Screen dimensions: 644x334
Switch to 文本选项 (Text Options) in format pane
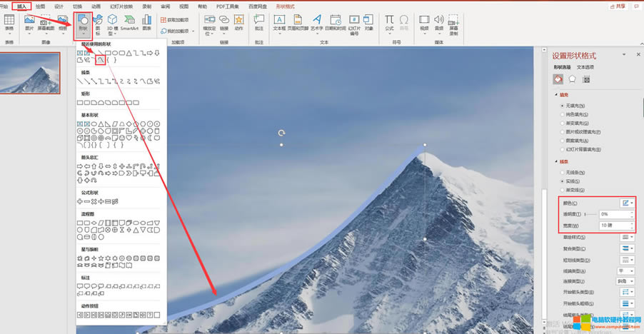click(588, 66)
